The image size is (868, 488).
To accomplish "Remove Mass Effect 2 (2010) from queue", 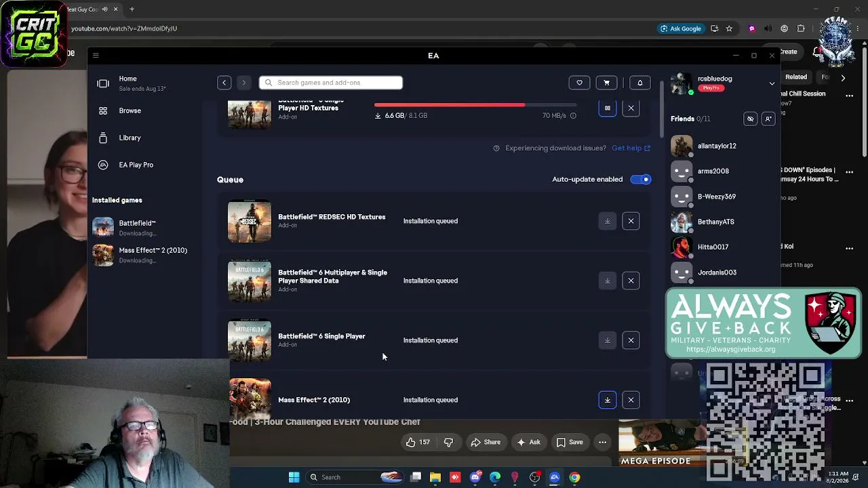I will tap(631, 400).
